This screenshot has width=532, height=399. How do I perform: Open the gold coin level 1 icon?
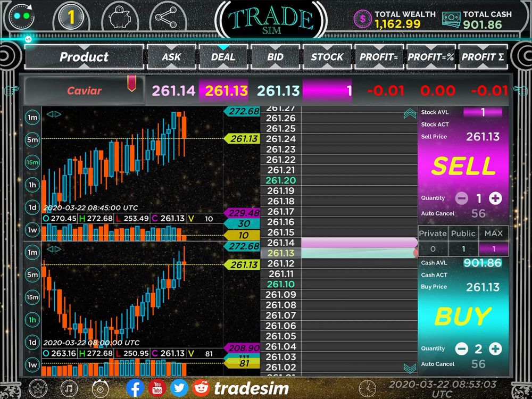[71, 16]
